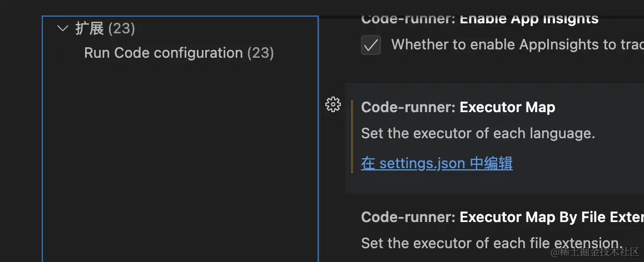Focus the Executor Map setting row background
The width and height of the screenshot is (644, 262).
pos(584,178)
